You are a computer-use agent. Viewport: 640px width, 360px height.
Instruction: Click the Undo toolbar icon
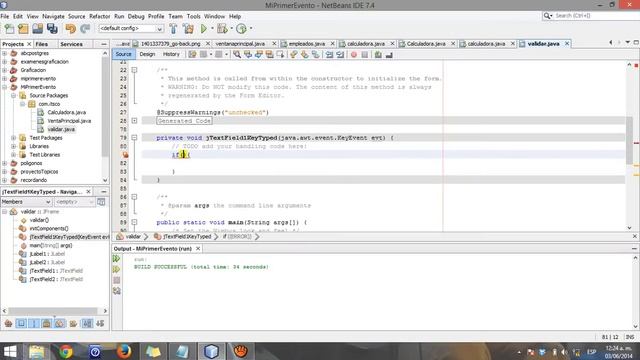[71, 29]
